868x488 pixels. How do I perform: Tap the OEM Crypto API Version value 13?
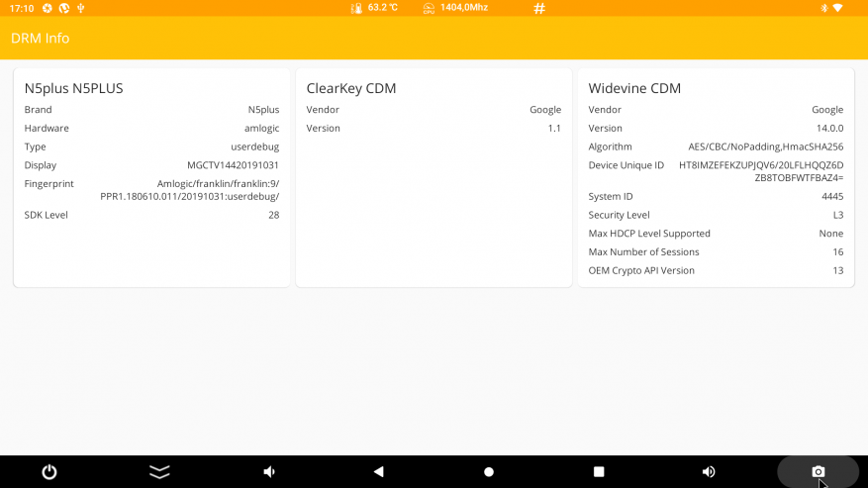pos(838,271)
